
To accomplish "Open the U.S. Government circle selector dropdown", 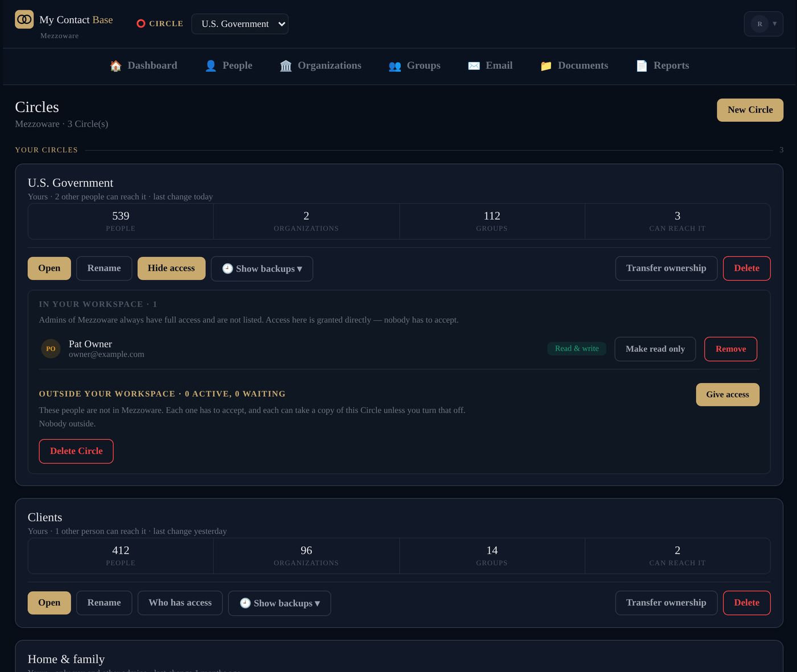I will (x=240, y=24).
